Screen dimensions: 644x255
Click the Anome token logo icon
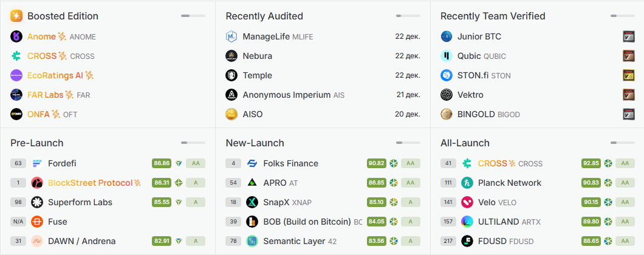(16, 36)
